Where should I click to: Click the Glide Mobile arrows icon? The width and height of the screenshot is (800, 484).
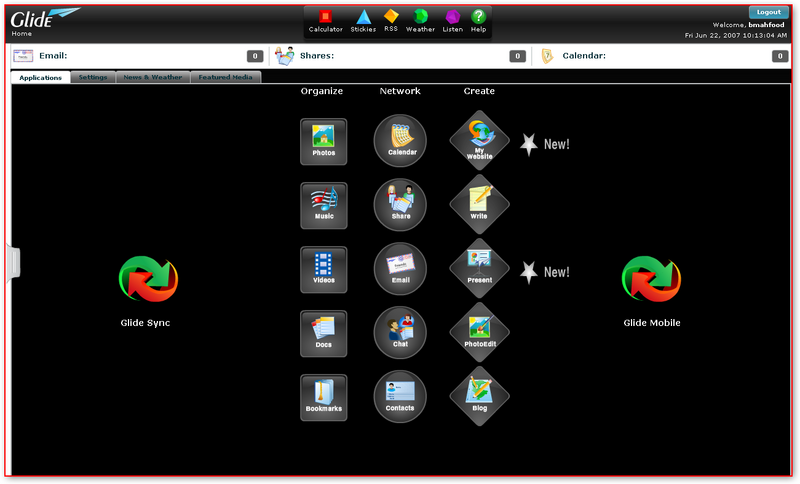click(x=652, y=279)
